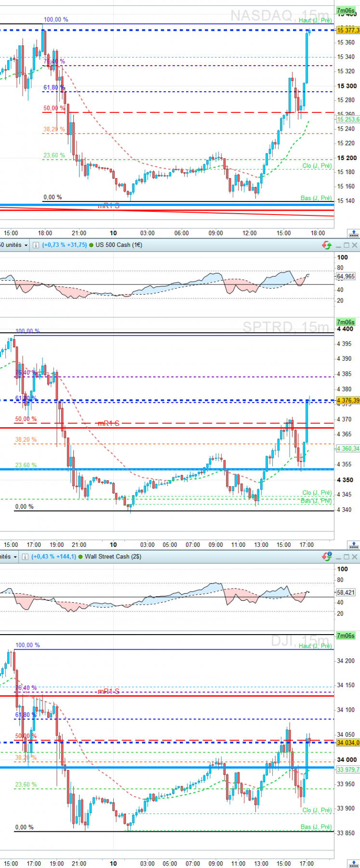This screenshot has width=360, height=868.
Task: Click 15 300 level on NASDAQ price axis
Action: coord(347,86)
